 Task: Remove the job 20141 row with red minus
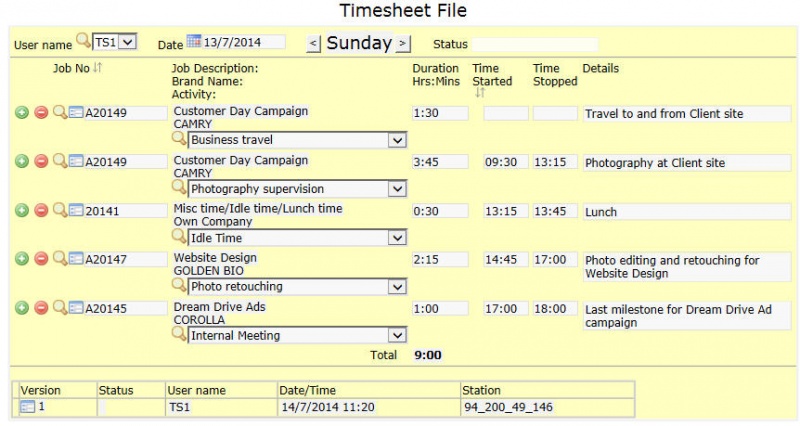click(x=41, y=210)
